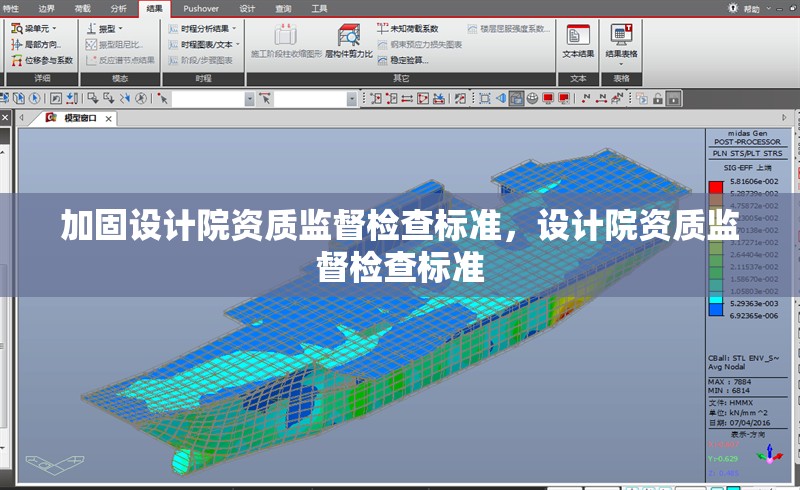Click the 施工阶段柱收缩图形 icon
The width and height of the screenshot is (800, 490).
(284, 41)
